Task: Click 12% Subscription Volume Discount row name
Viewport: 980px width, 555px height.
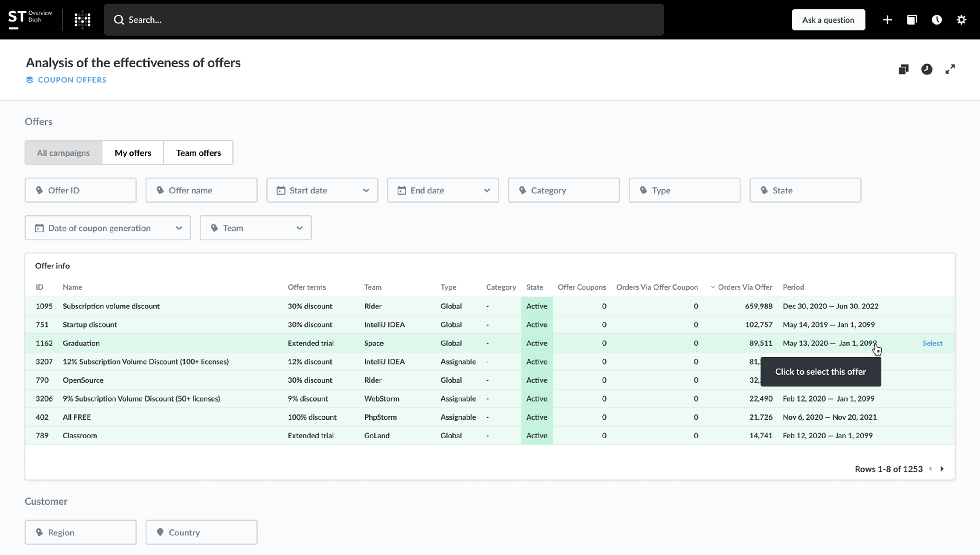Action: [x=146, y=362]
